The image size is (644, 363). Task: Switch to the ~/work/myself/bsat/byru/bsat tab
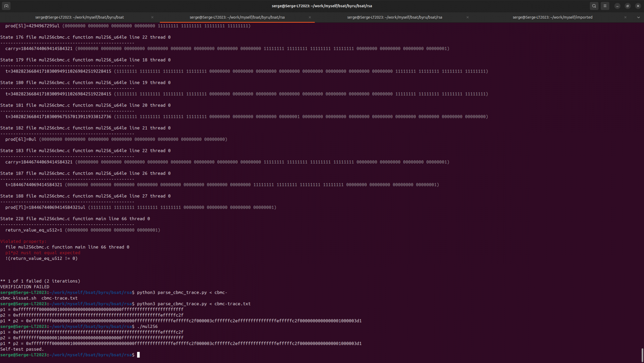[79, 17]
